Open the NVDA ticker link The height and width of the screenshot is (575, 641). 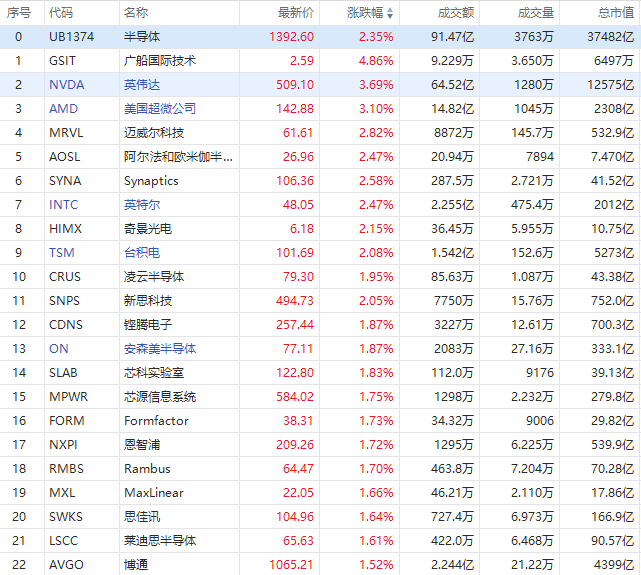[66, 85]
